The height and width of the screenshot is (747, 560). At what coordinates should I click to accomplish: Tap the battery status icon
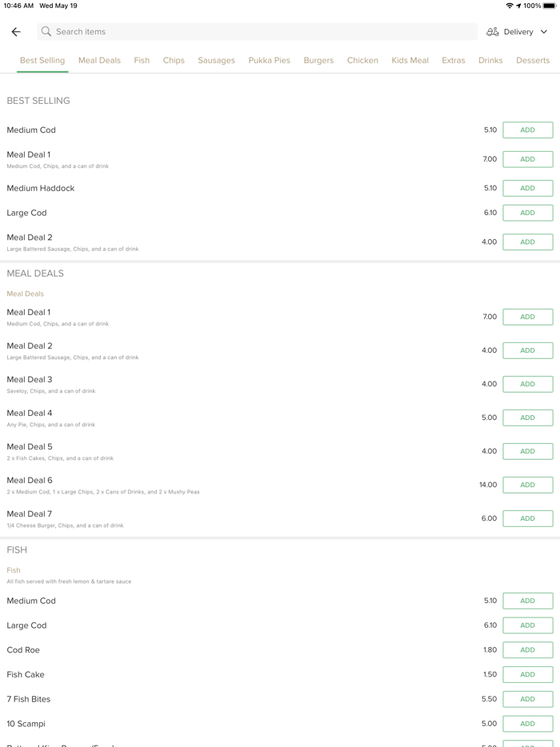pos(550,6)
